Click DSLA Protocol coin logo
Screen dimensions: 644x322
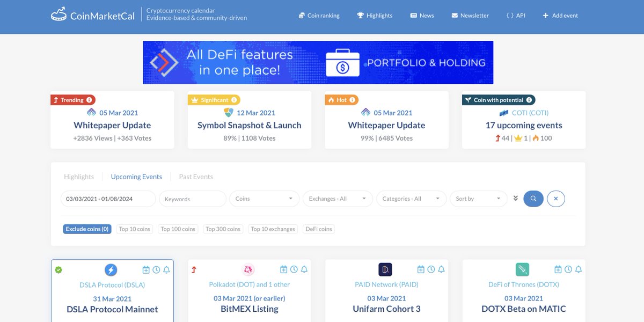111,269
